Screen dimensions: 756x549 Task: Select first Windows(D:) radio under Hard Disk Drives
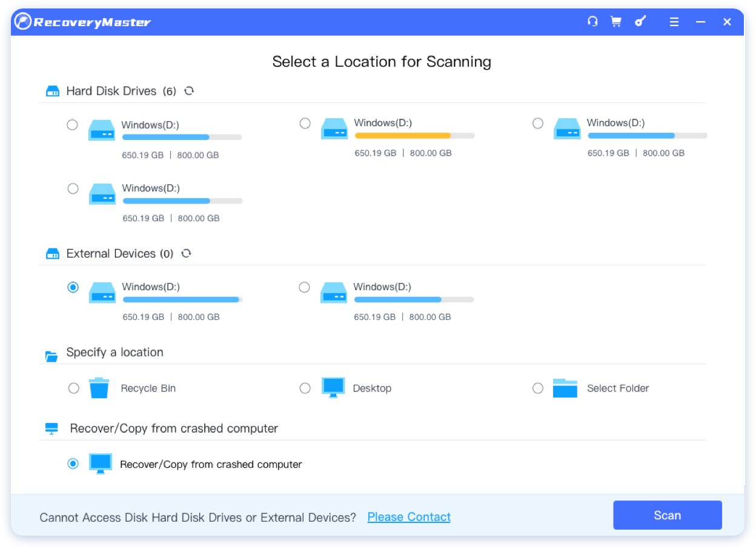(x=72, y=125)
